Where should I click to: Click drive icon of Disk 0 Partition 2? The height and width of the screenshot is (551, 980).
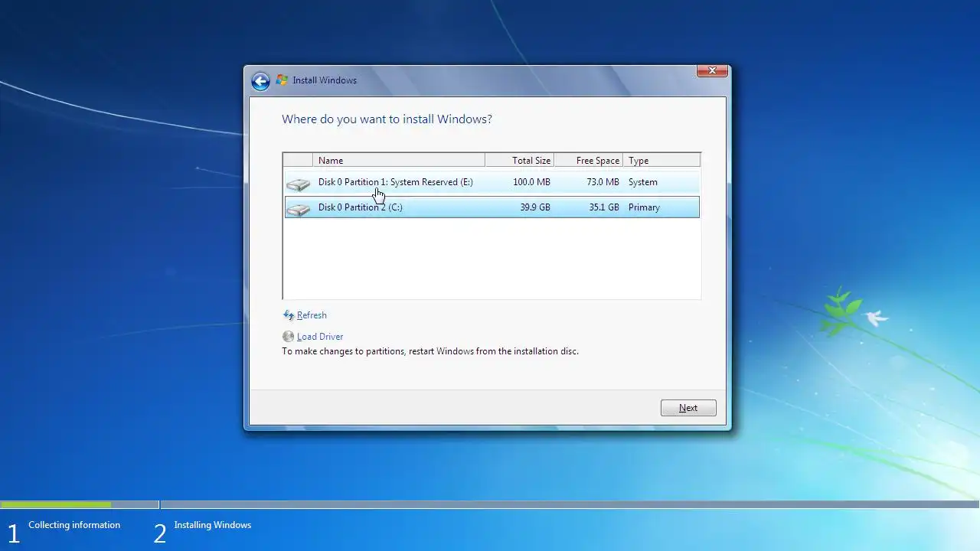coord(298,209)
